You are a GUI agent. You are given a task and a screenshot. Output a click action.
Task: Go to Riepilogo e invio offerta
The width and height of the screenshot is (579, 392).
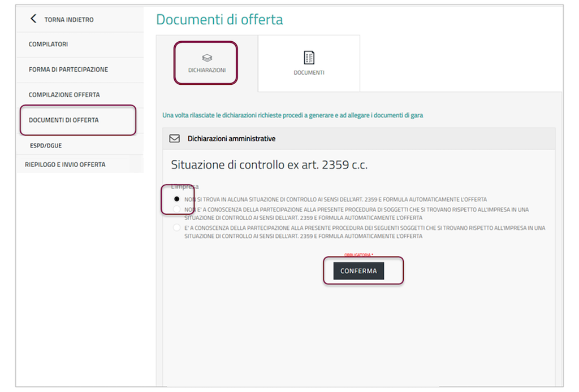point(65,164)
